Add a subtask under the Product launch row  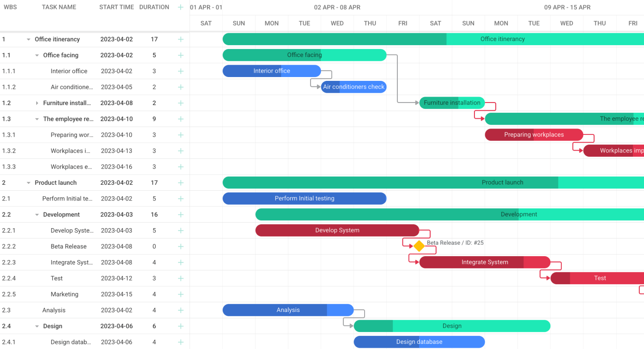pos(181,183)
